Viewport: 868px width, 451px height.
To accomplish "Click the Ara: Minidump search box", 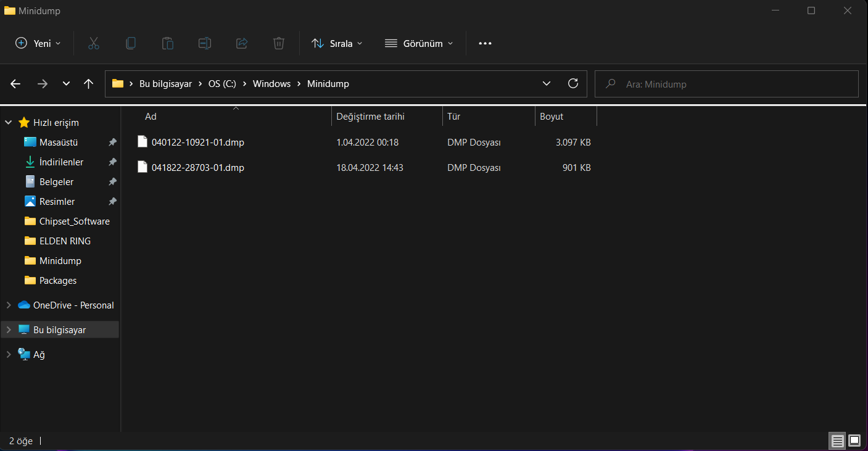I will [727, 84].
